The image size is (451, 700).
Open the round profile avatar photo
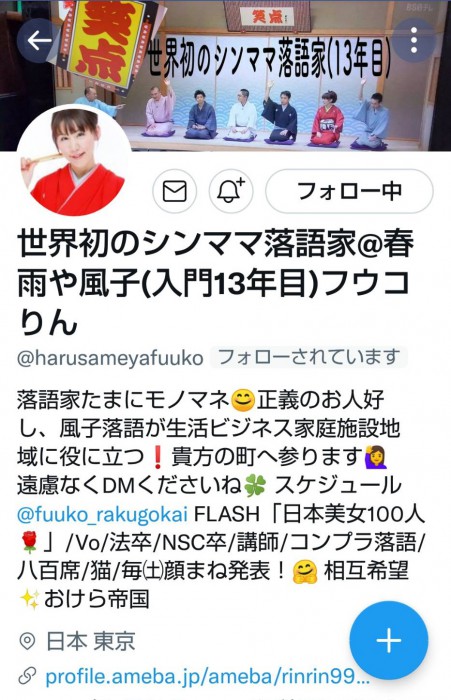[x=74, y=162]
